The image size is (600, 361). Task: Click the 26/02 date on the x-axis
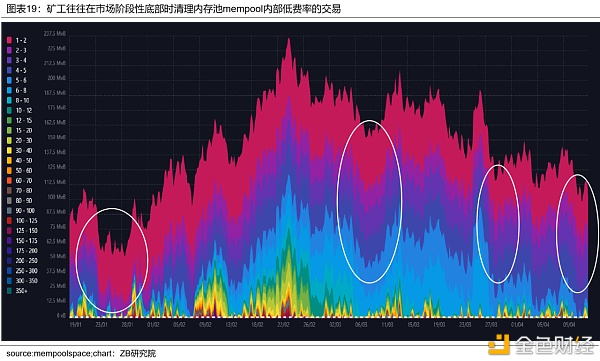coord(310,325)
